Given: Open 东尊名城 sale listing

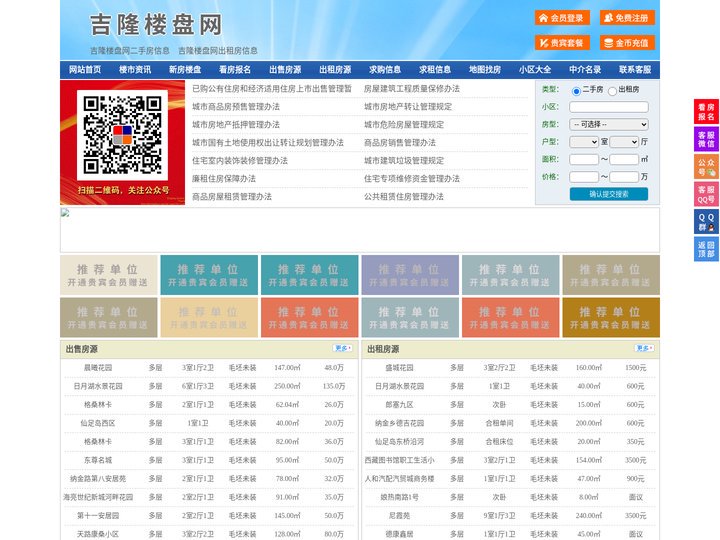Looking at the screenshot, I should click(98, 460).
